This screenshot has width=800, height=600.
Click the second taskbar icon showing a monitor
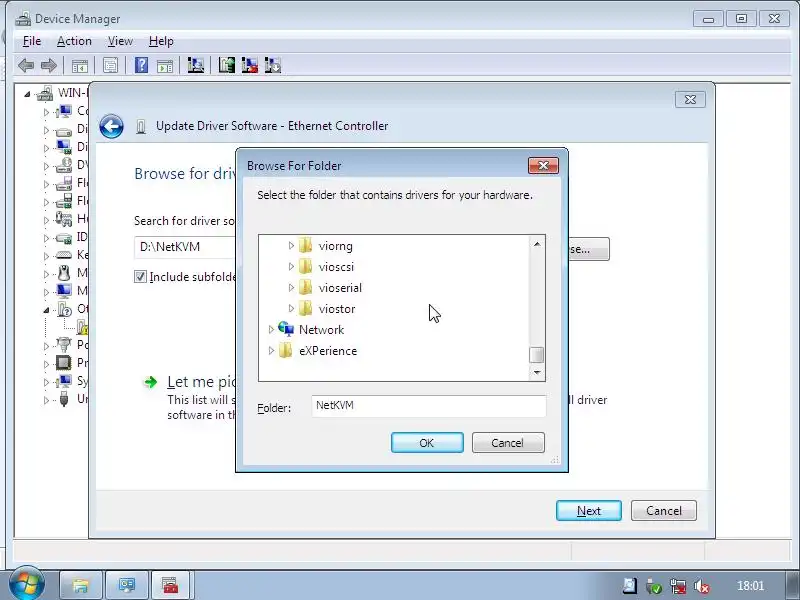127,585
